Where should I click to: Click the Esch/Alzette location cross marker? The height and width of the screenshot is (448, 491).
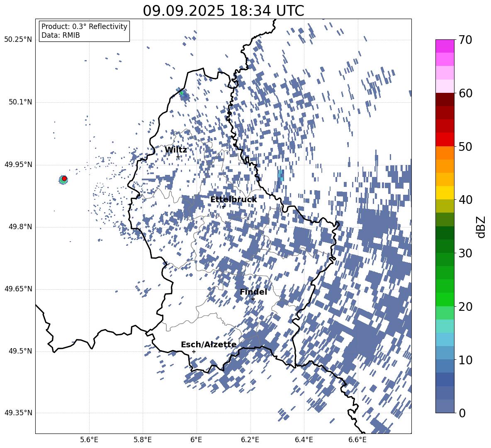point(194,351)
